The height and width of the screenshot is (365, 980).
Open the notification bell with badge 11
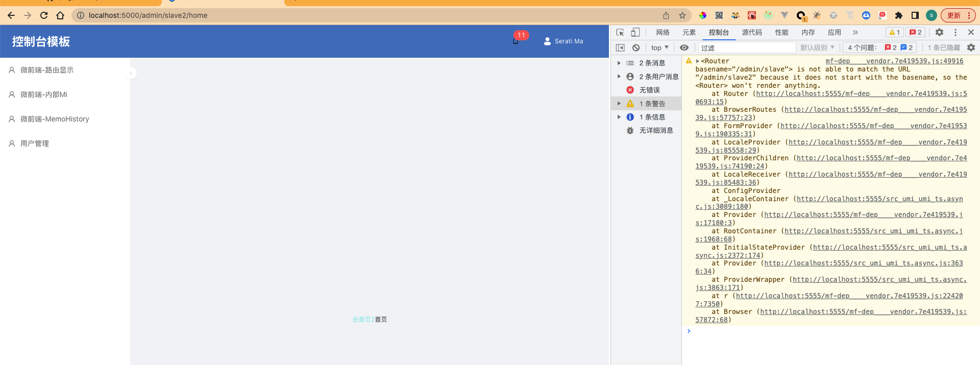(x=516, y=41)
